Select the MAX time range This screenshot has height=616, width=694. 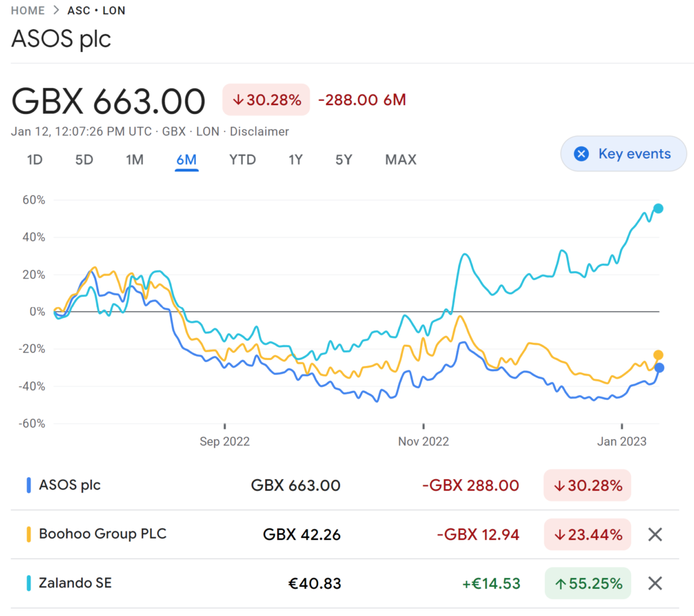tap(401, 160)
